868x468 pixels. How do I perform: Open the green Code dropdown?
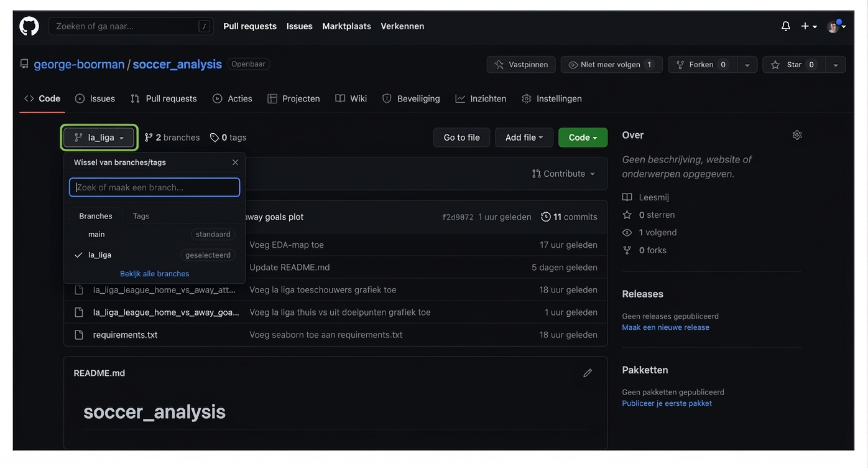point(582,137)
